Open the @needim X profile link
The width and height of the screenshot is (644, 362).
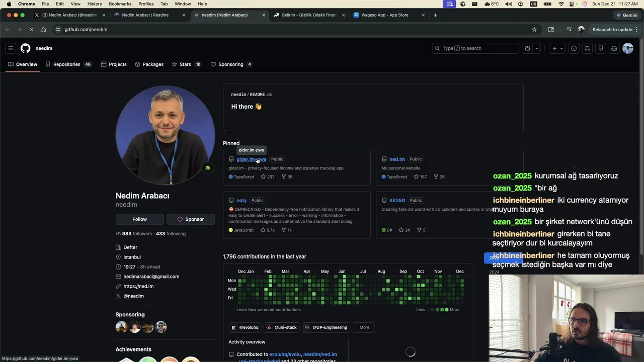[x=133, y=296]
